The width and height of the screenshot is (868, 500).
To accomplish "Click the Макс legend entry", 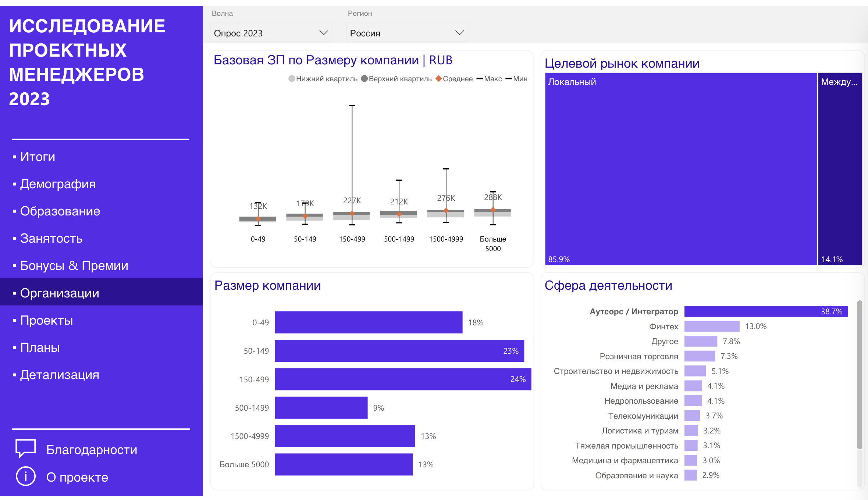I will point(489,79).
